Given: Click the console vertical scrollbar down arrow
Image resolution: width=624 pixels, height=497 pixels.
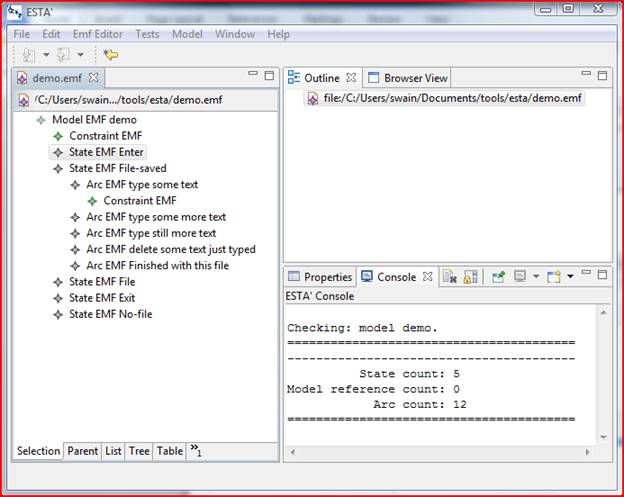Looking at the screenshot, I should point(603,436).
